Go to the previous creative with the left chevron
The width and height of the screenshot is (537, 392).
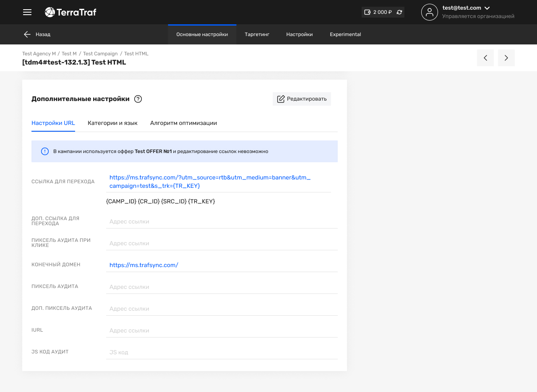[485, 58]
